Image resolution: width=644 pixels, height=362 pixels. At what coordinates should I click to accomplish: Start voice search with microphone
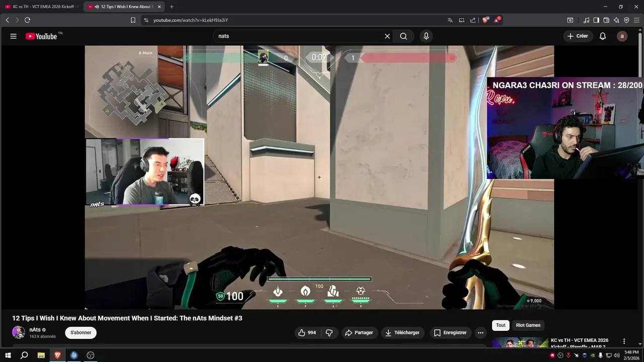(x=426, y=36)
